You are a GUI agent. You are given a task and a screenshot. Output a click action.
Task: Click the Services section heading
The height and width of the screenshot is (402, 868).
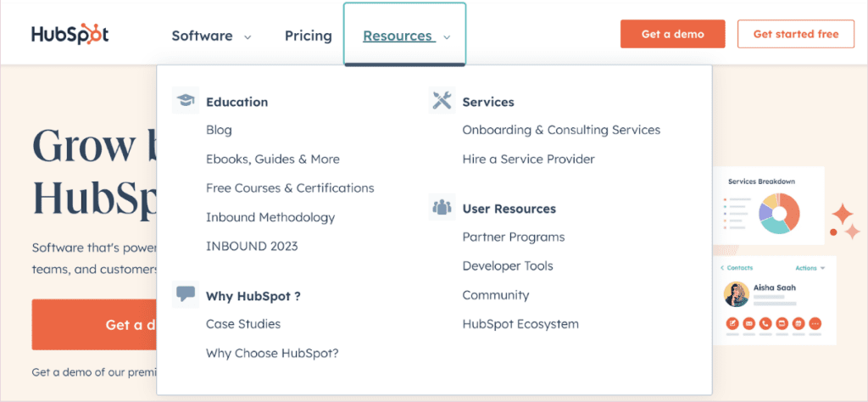pyautogui.click(x=488, y=103)
